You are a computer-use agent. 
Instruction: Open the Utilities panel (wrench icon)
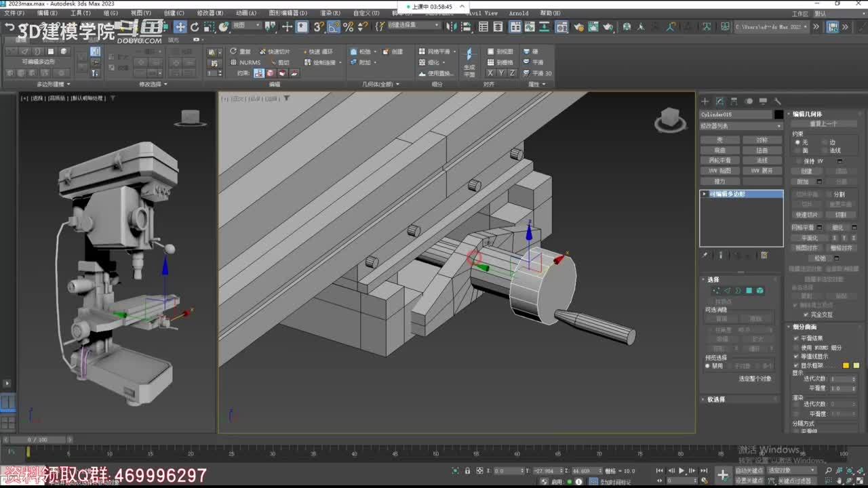pyautogui.click(x=777, y=102)
